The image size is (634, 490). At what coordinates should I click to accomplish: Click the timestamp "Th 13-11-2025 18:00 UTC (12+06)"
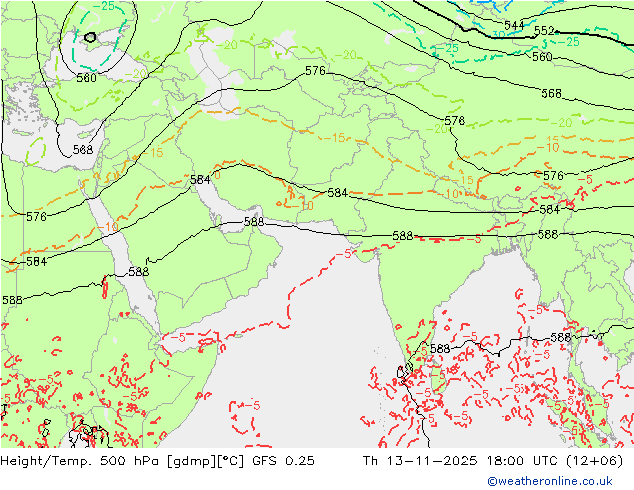click(x=492, y=461)
